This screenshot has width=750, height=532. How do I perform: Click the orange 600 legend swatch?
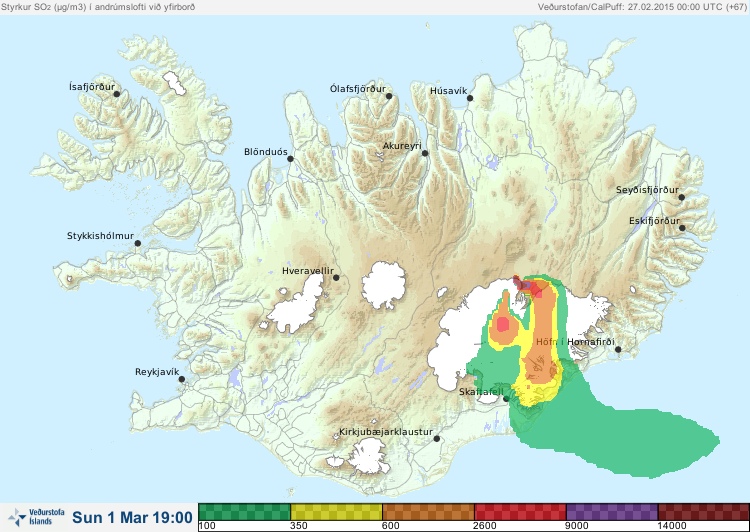[428, 512]
